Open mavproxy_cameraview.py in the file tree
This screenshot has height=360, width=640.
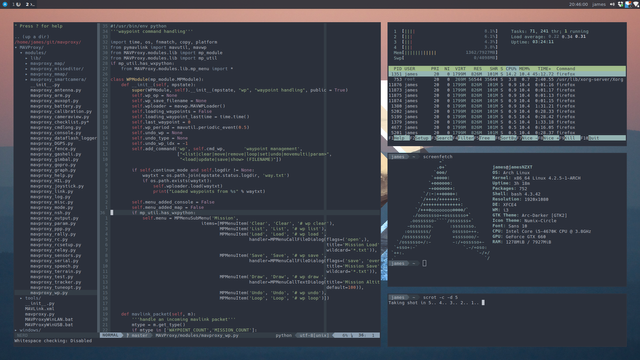[x=60, y=116]
